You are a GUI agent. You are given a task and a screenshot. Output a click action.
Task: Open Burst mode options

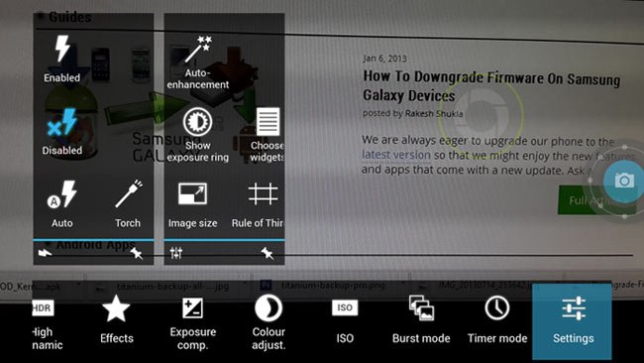click(x=421, y=320)
